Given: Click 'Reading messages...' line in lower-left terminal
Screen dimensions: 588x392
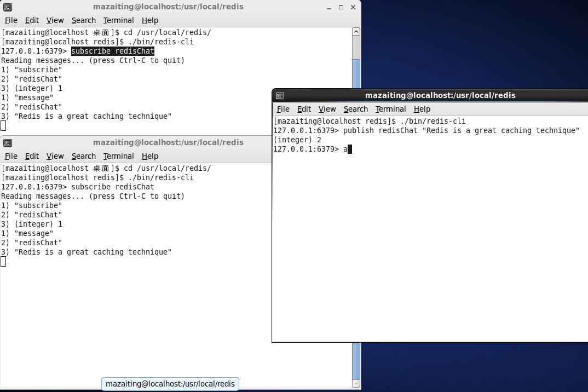Looking at the screenshot, I should coord(93,196).
